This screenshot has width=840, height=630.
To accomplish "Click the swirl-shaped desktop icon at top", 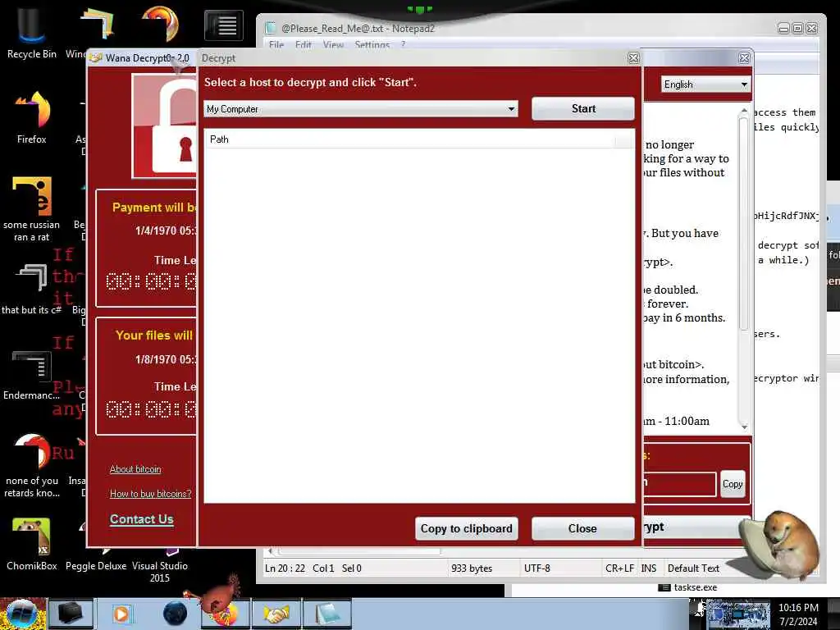I will [160, 24].
